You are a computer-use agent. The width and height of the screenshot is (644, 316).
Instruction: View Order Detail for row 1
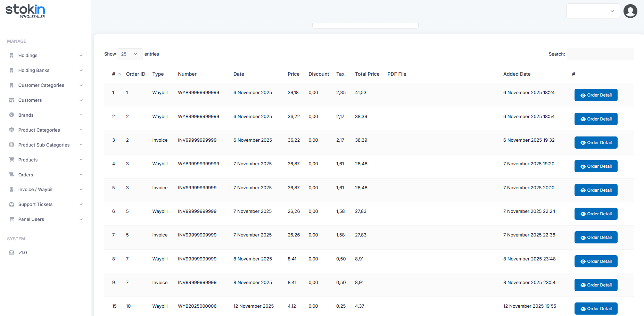pos(596,95)
